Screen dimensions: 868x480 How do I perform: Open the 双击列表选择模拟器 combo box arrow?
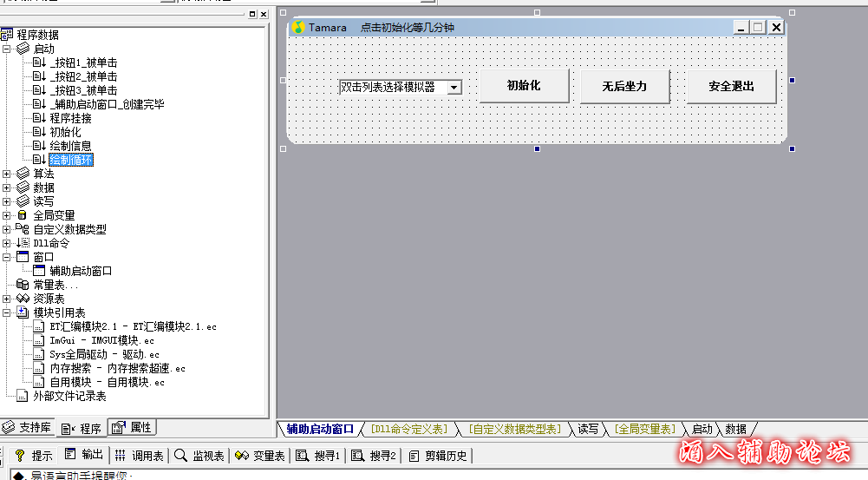(x=454, y=87)
